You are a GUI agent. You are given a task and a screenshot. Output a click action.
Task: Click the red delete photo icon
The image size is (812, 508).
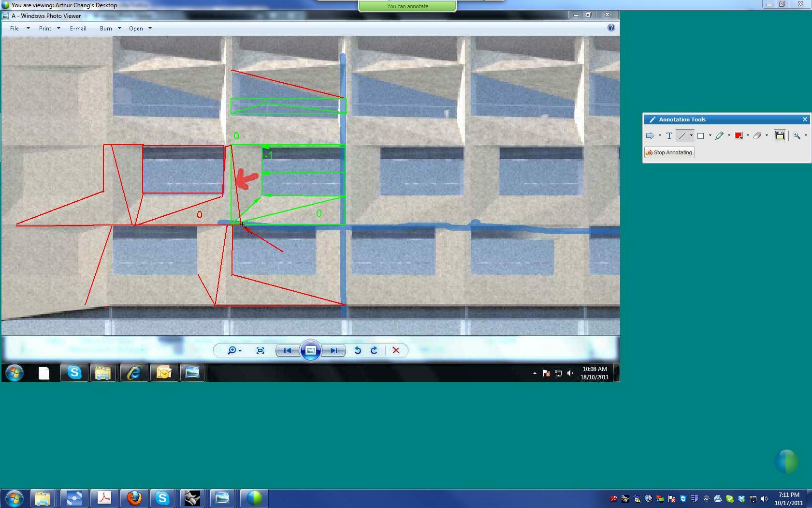[x=396, y=350]
